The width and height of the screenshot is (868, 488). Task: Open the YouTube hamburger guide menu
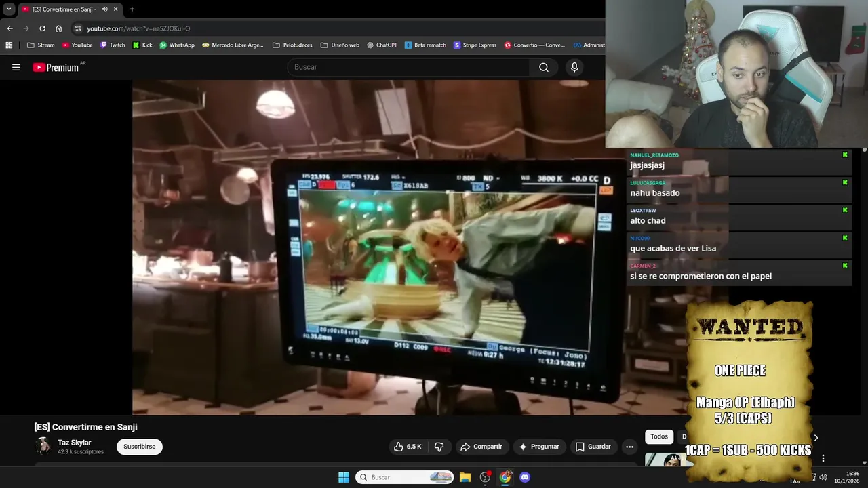[x=16, y=67]
